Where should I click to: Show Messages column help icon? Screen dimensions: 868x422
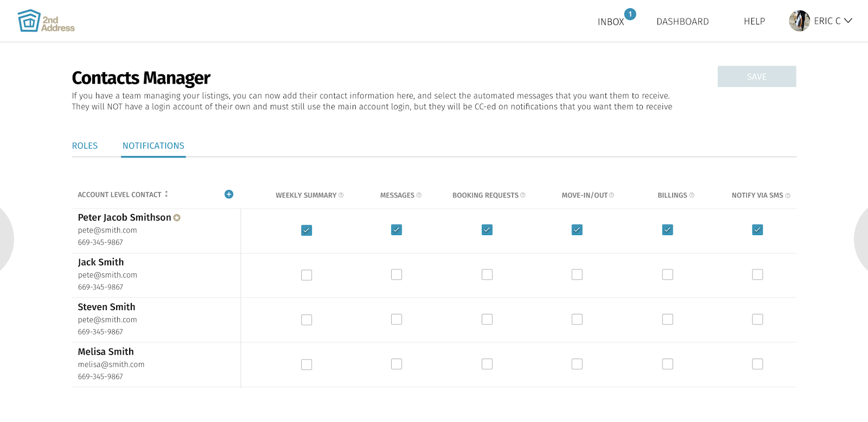[419, 195]
